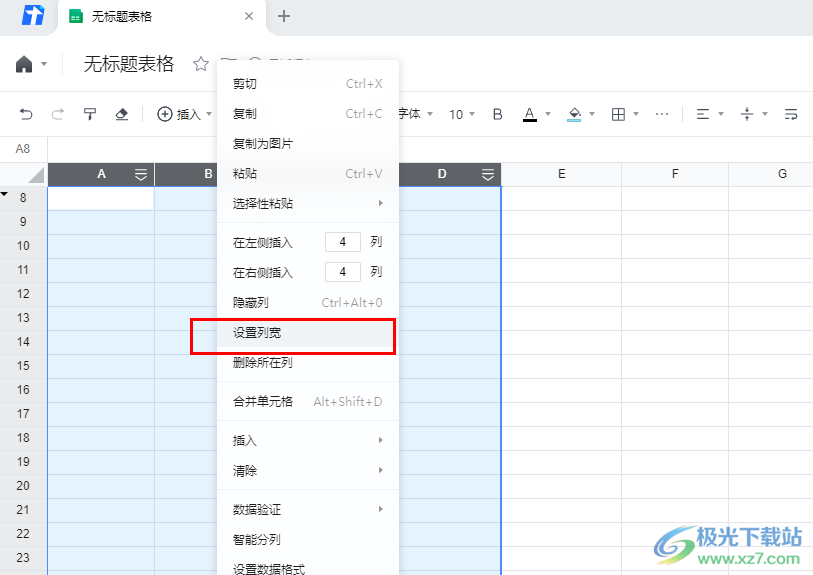This screenshot has height=575, width=813.
Task: Expand the fill color arrow
Action: [592, 114]
